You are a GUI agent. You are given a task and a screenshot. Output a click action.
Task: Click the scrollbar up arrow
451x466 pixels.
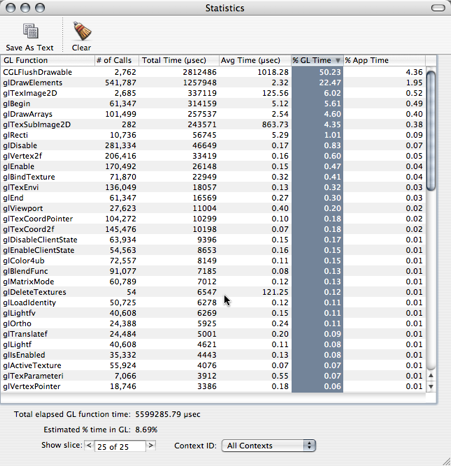point(431,376)
